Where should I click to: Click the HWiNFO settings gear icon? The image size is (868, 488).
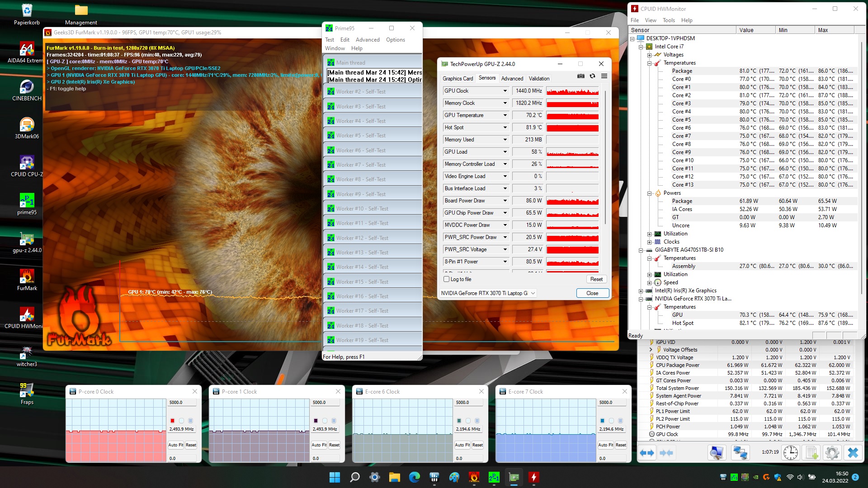[x=832, y=452]
